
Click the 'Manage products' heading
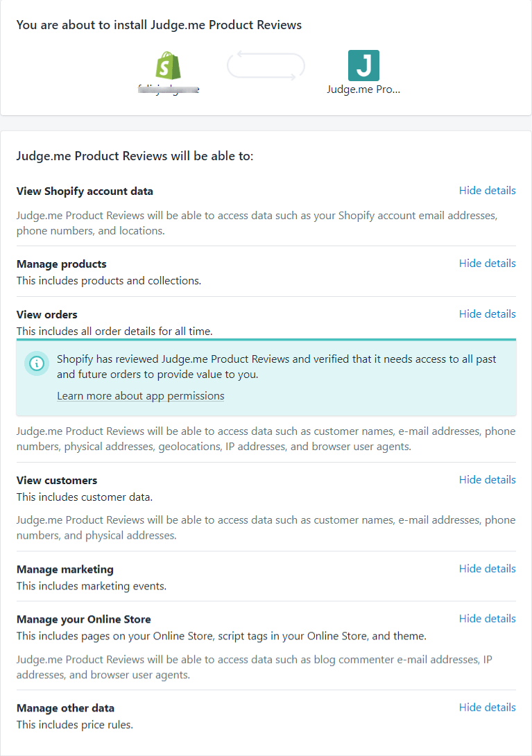[x=61, y=264]
